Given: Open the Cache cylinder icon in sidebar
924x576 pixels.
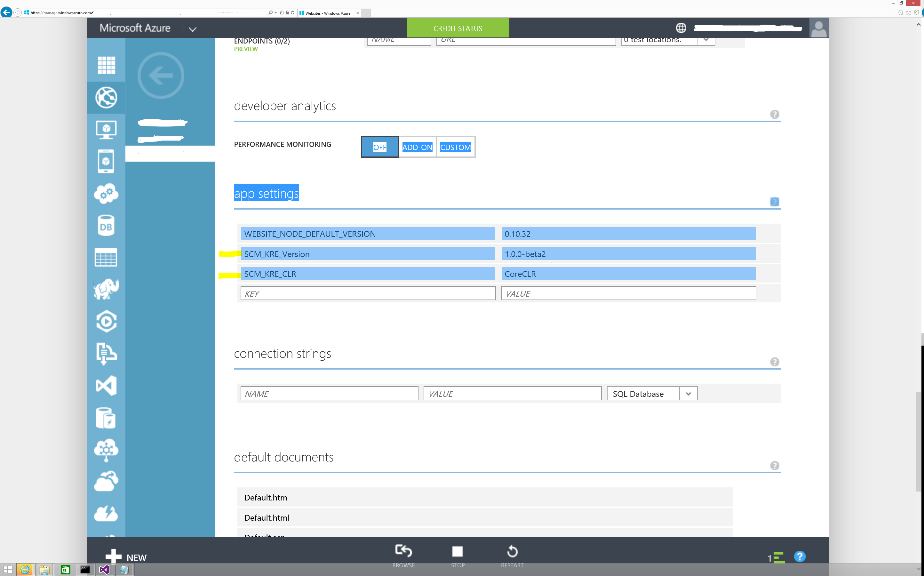Looking at the screenshot, I should tap(106, 418).
